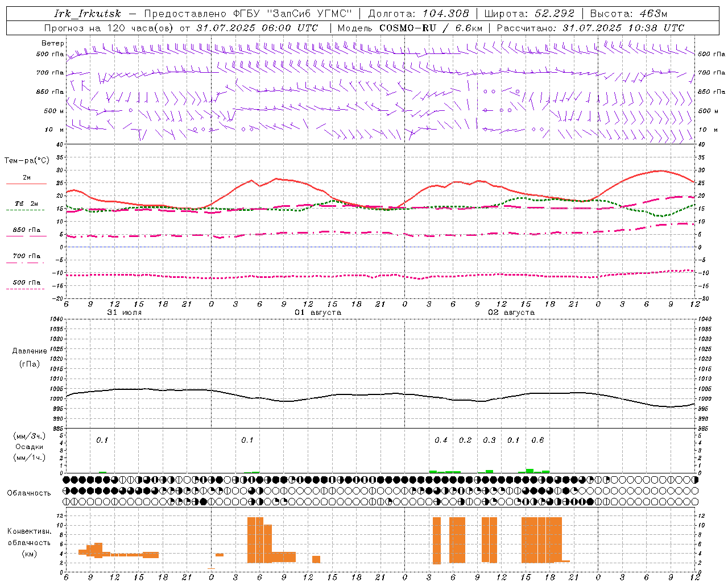The height and width of the screenshot is (582, 728).
Task: Click the 'Ветер' wind panel label
Action: pos(53,43)
